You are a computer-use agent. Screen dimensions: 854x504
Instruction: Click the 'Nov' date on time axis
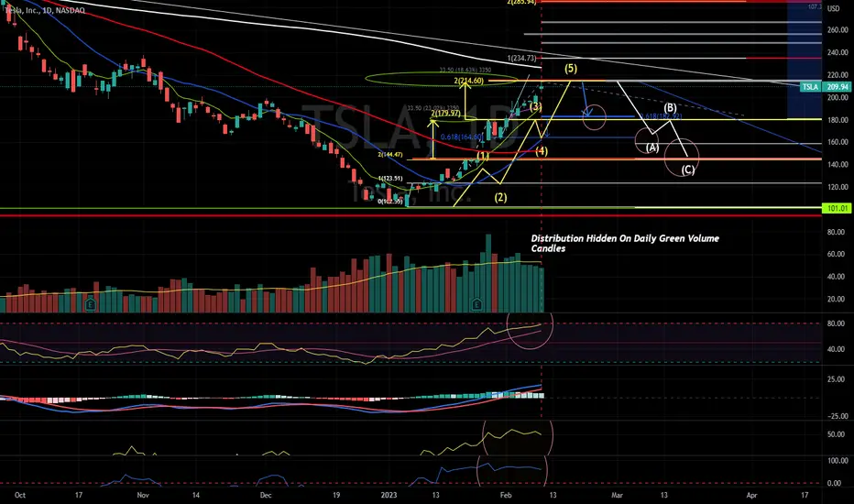[x=143, y=495]
